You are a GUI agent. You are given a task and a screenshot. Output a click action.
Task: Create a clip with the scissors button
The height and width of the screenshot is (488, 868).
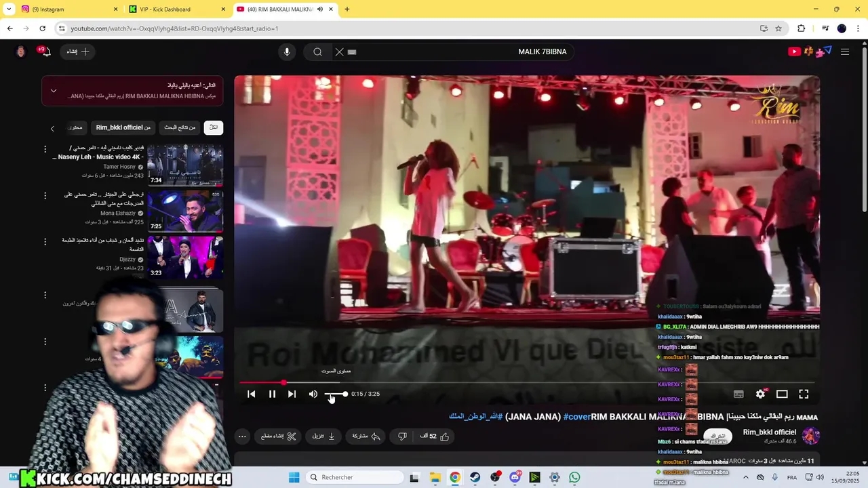click(279, 436)
